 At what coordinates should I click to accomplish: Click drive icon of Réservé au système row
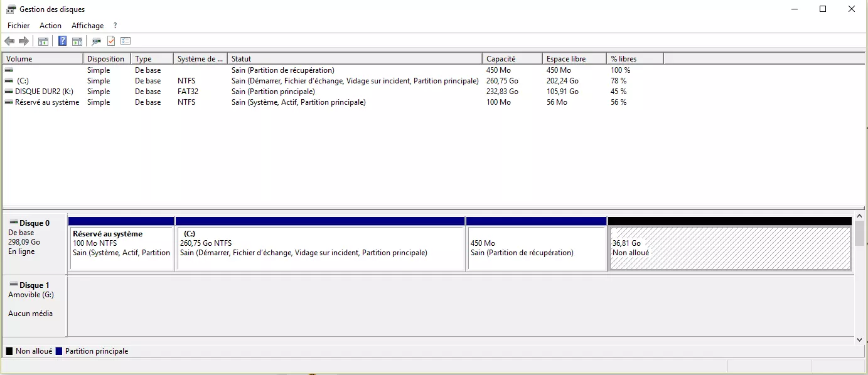9,102
